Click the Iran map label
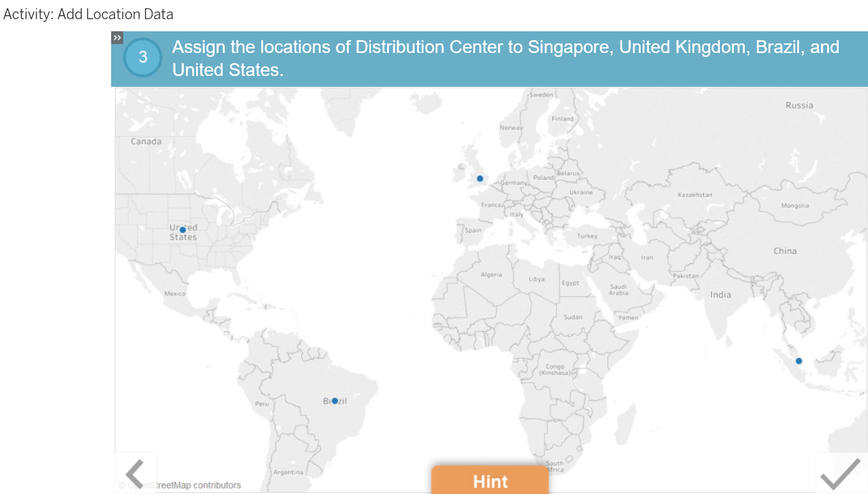The height and width of the screenshot is (494, 868). [647, 258]
